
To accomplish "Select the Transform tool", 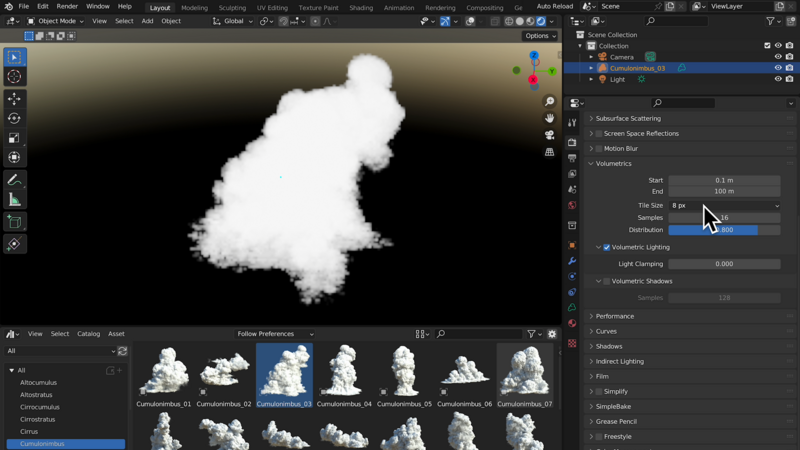I will 14,157.
